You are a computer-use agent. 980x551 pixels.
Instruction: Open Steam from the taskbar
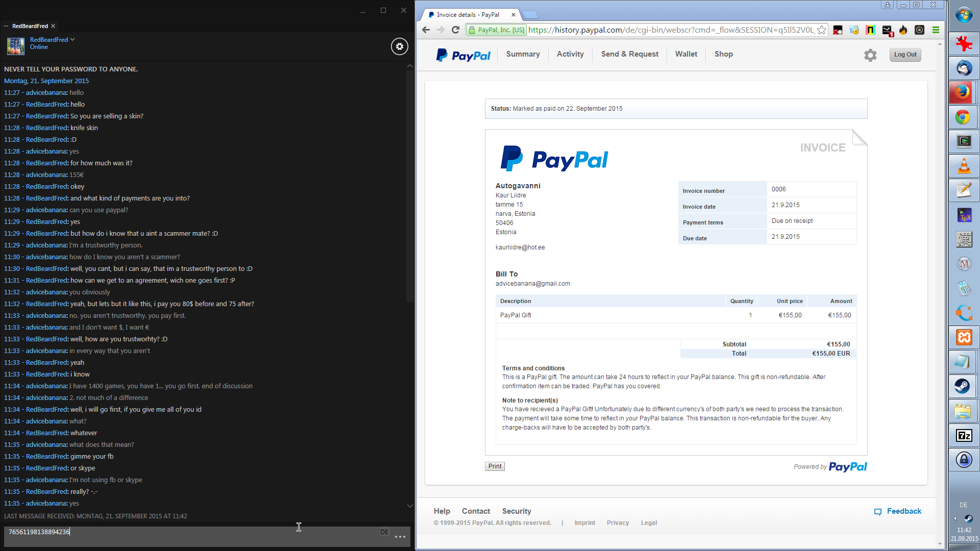963,386
